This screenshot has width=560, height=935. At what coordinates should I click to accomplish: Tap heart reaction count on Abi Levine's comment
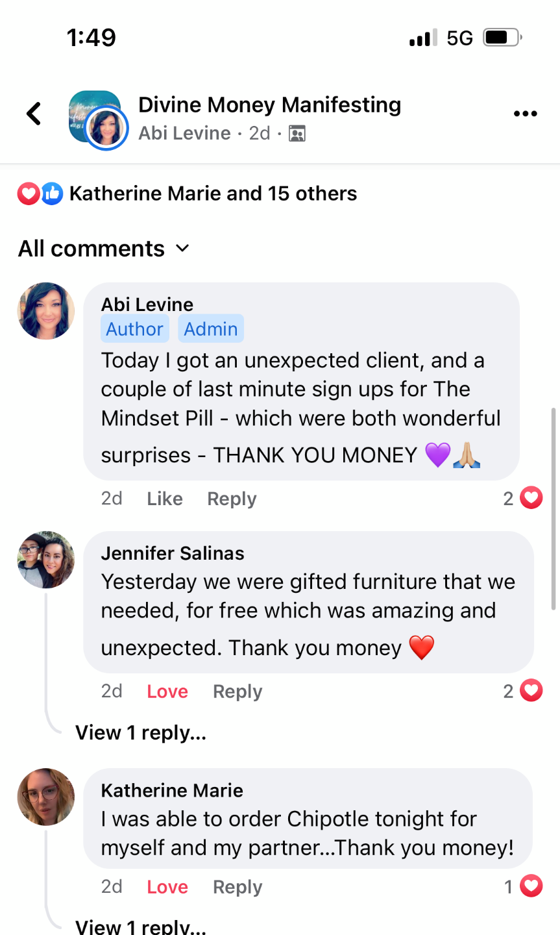tap(523, 498)
